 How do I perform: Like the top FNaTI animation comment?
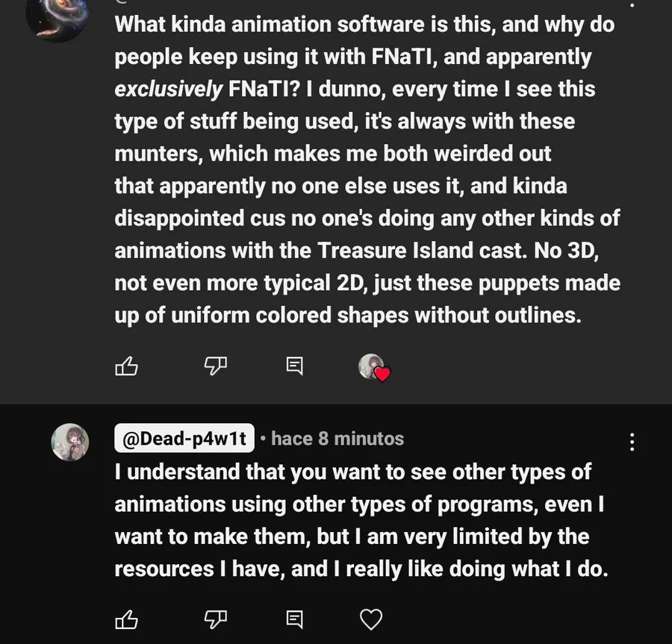[x=126, y=366]
